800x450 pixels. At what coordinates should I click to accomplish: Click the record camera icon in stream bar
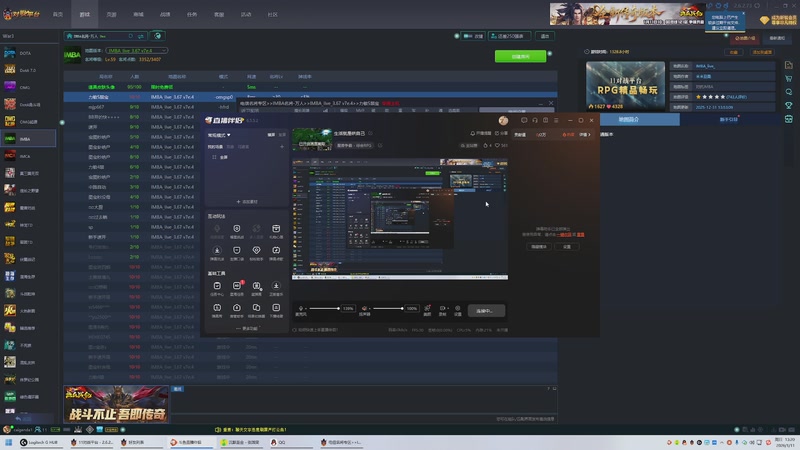[442, 309]
